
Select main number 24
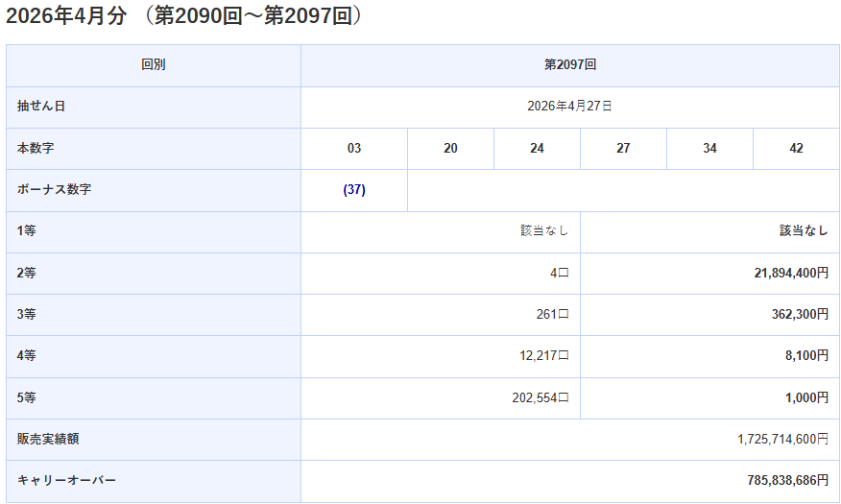pos(537,149)
